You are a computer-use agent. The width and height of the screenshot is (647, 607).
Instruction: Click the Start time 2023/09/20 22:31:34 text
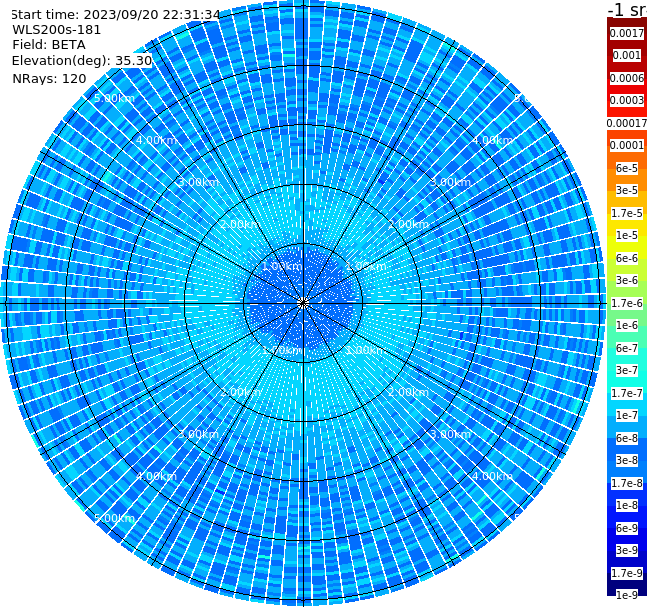116,15
